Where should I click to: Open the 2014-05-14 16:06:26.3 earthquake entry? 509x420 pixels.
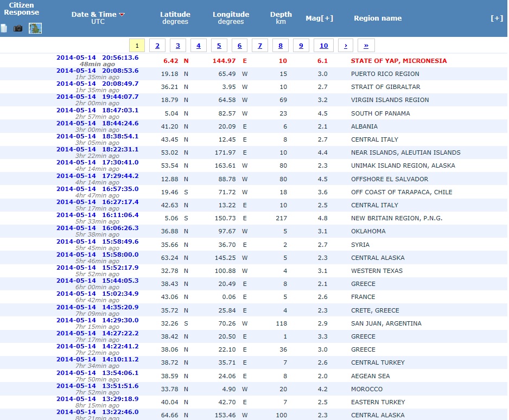click(x=97, y=228)
